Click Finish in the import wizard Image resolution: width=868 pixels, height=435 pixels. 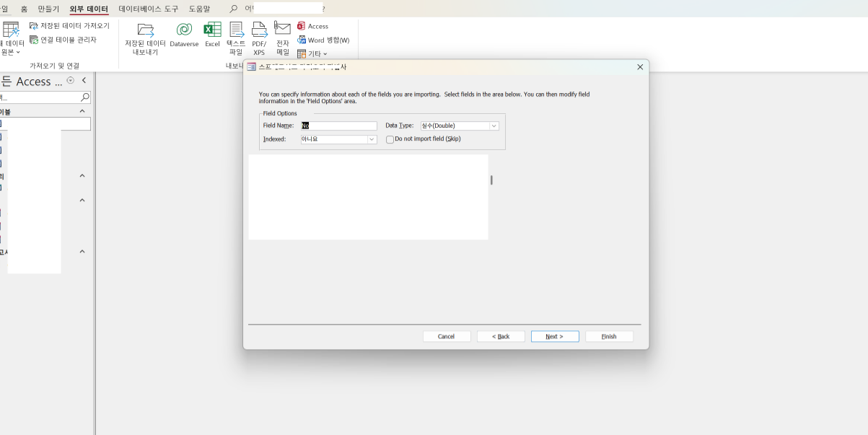click(x=609, y=336)
